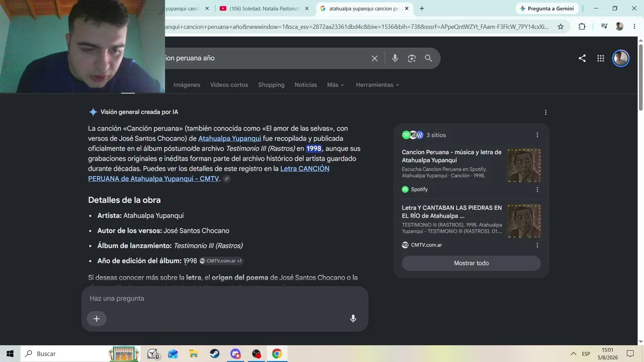Open the Chrome three-dot menu

(x=634, y=27)
